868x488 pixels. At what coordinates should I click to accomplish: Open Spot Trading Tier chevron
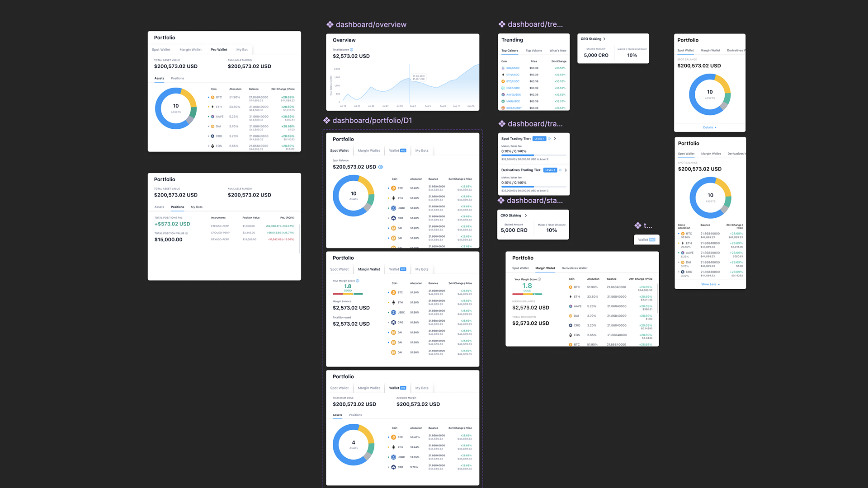click(555, 139)
